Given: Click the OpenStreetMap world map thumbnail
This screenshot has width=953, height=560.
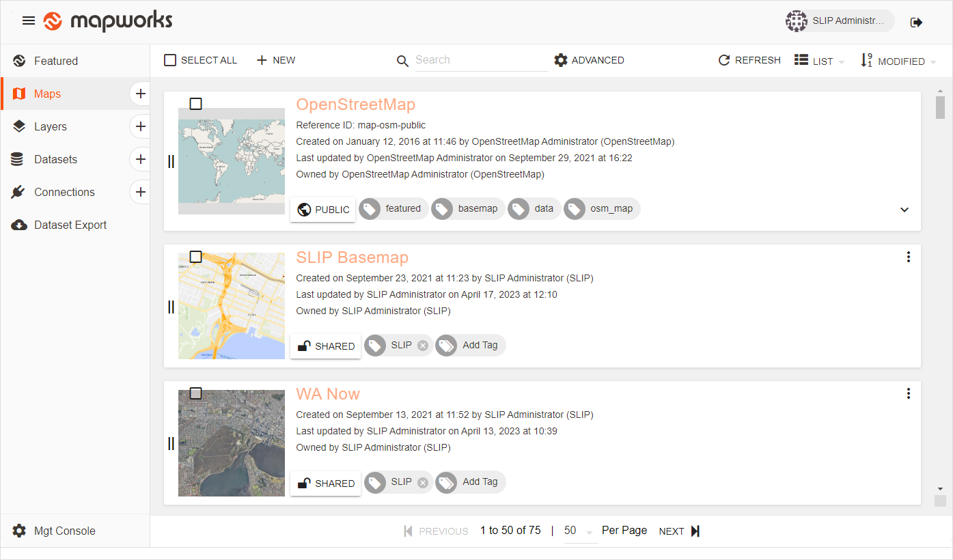Looking at the screenshot, I should point(232,161).
